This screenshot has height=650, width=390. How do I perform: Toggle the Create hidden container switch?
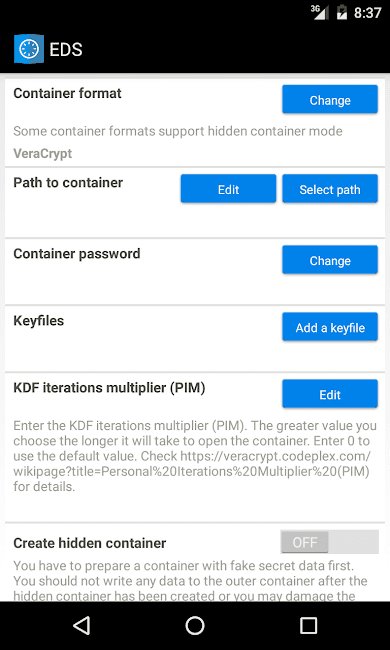pyautogui.click(x=330, y=542)
